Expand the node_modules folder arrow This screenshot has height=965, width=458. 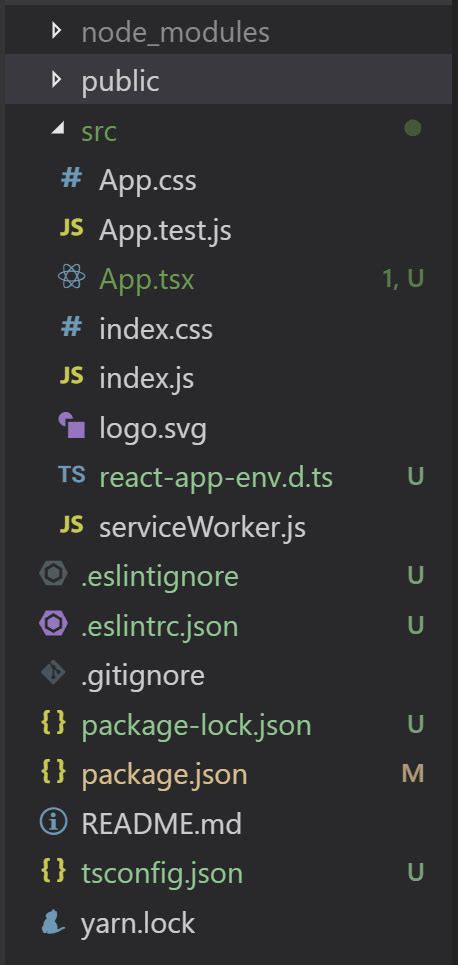(x=57, y=31)
